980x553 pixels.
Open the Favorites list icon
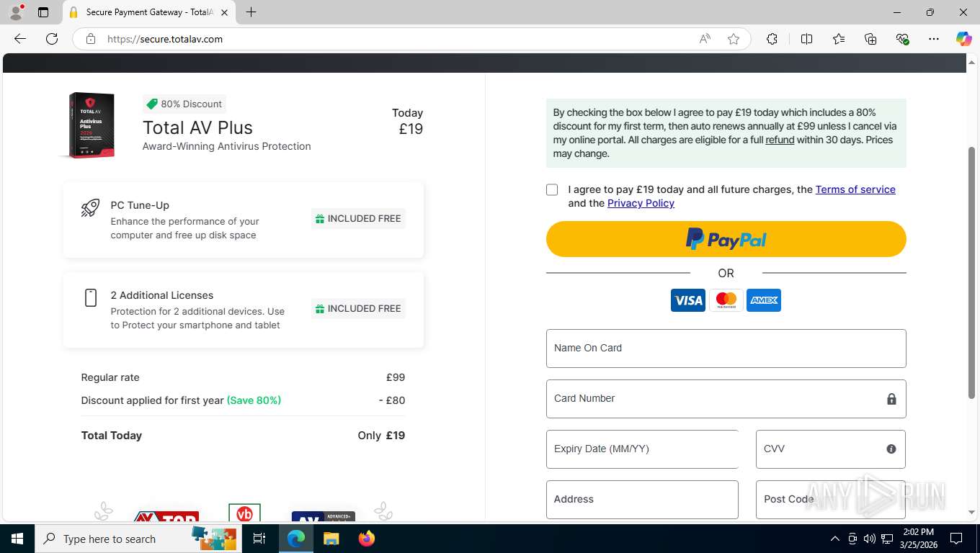[839, 39]
